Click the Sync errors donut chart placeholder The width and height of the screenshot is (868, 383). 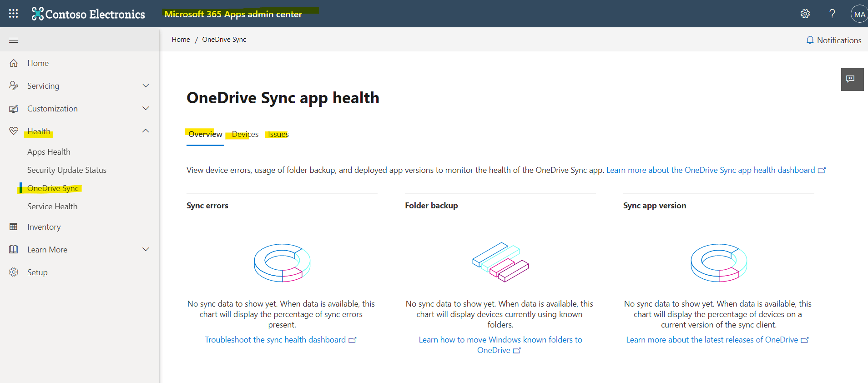tap(282, 262)
